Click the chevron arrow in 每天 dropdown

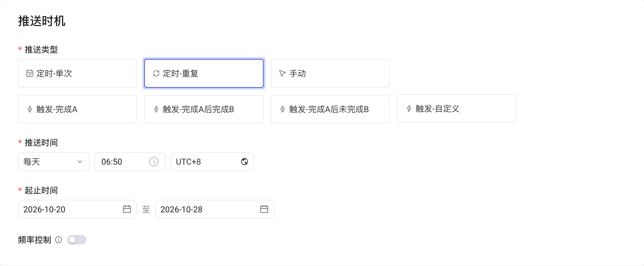click(80, 162)
